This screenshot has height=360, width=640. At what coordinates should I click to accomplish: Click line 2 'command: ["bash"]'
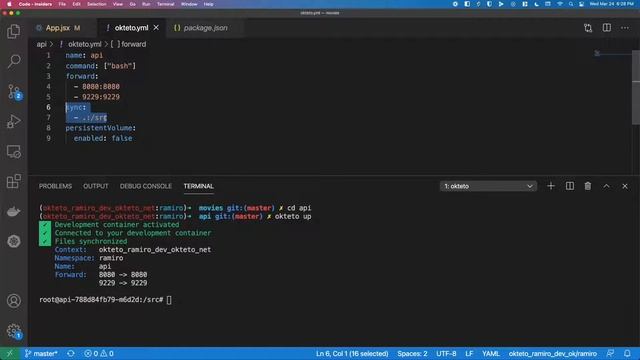pyautogui.click(x=100, y=66)
